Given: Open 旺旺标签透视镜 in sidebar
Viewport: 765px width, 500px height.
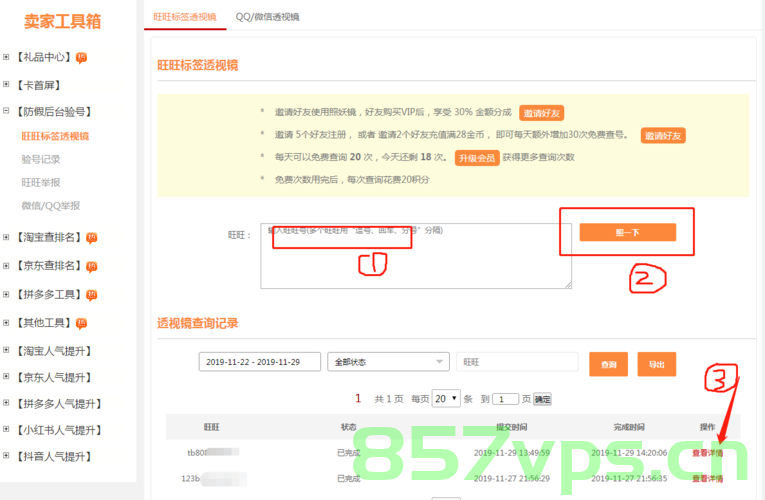Looking at the screenshot, I should click(x=55, y=136).
